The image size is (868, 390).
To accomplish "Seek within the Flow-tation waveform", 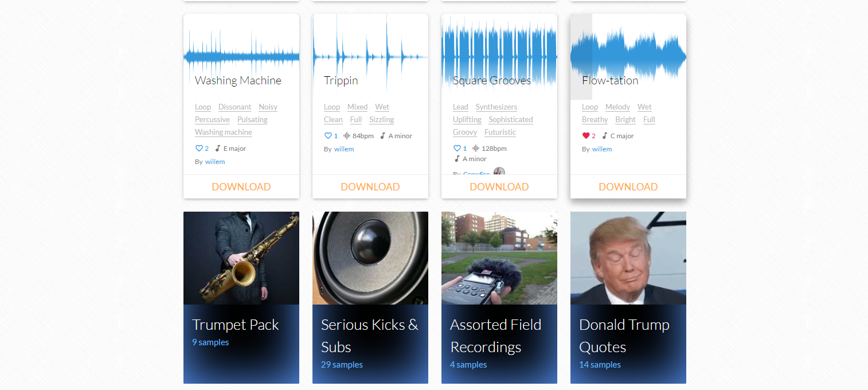I will point(628,56).
